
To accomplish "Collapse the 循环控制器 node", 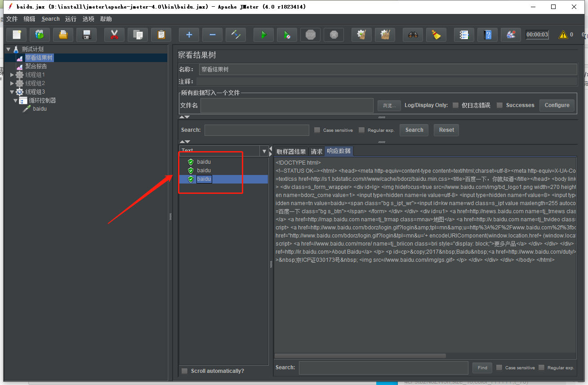I will click(15, 100).
